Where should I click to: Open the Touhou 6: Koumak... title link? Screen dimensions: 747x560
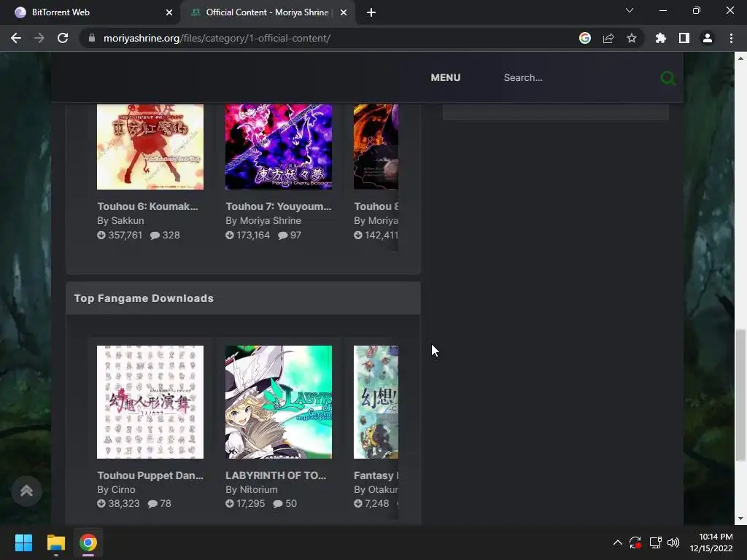[147, 206]
